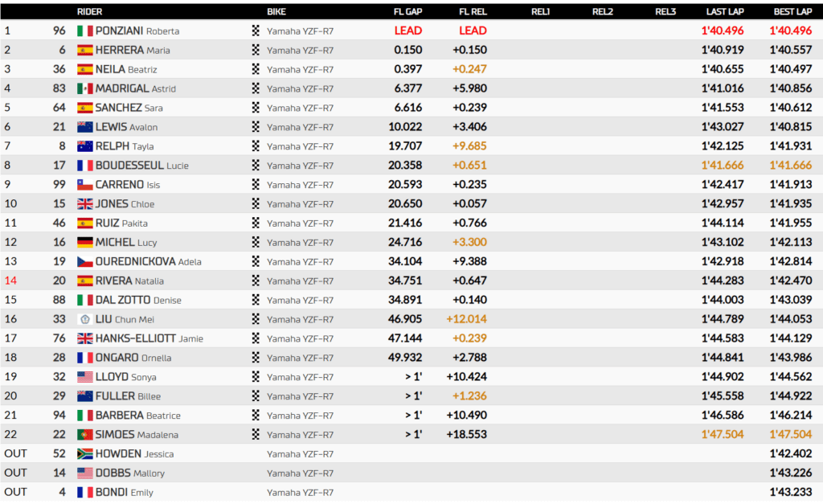Image resolution: width=823 pixels, height=504 pixels.
Task: Click the Mexican flag beside MADRIGAL
Action: tap(84, 88)
